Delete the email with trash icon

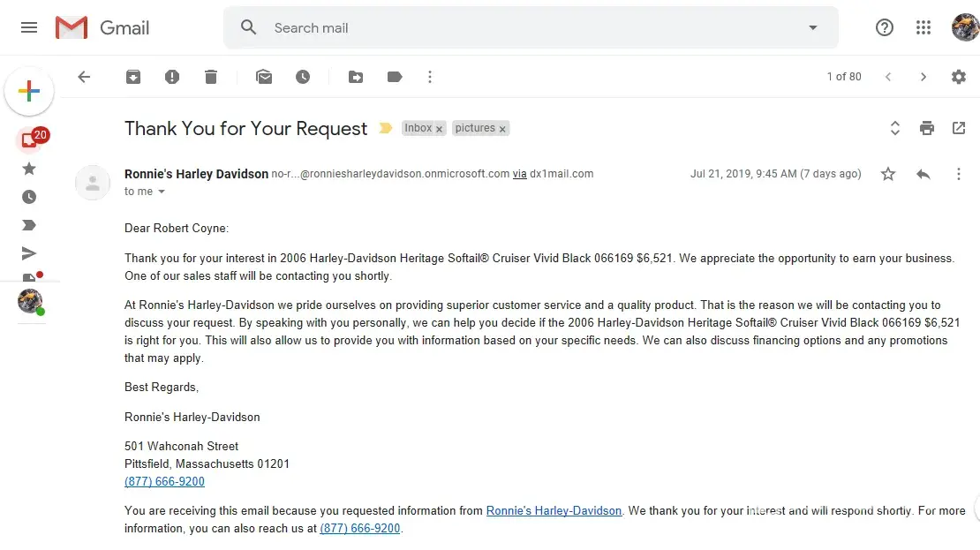[x=211, y=77]
